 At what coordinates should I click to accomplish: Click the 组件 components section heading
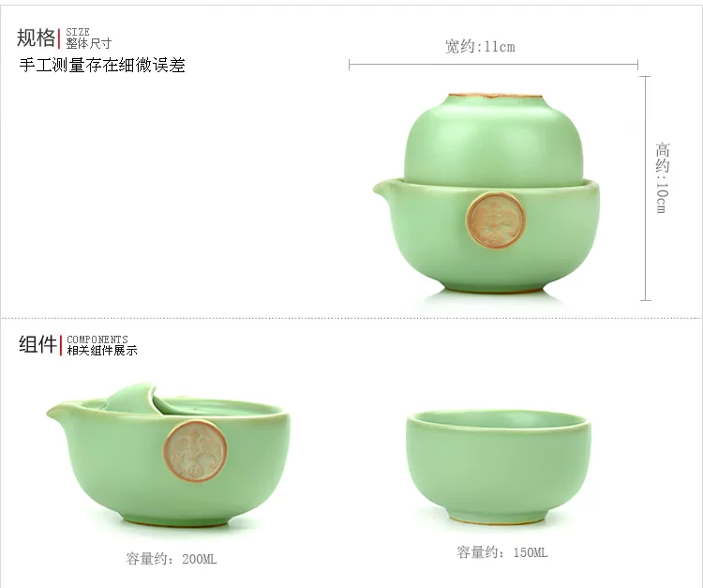click(37, 344)
